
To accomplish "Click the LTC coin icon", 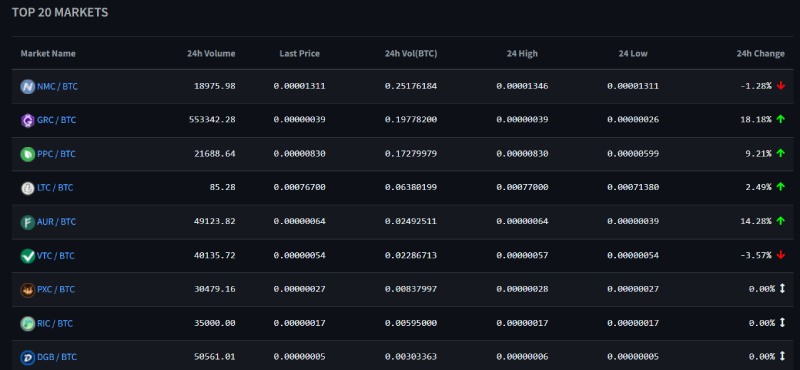I will (x=28, y=188).
